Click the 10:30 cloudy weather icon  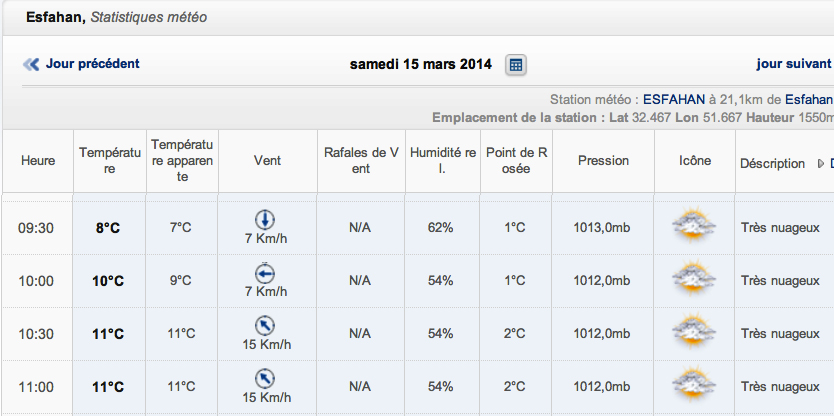point(694,331)
